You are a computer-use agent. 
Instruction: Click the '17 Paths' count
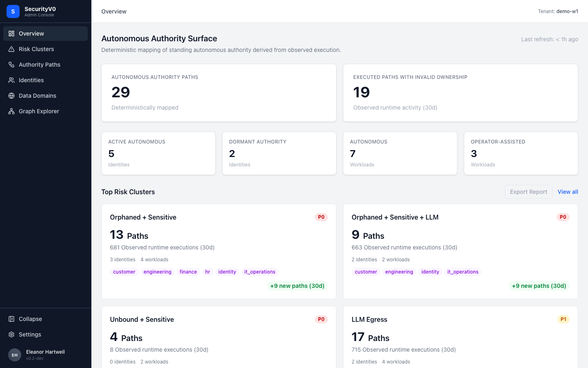370,337
